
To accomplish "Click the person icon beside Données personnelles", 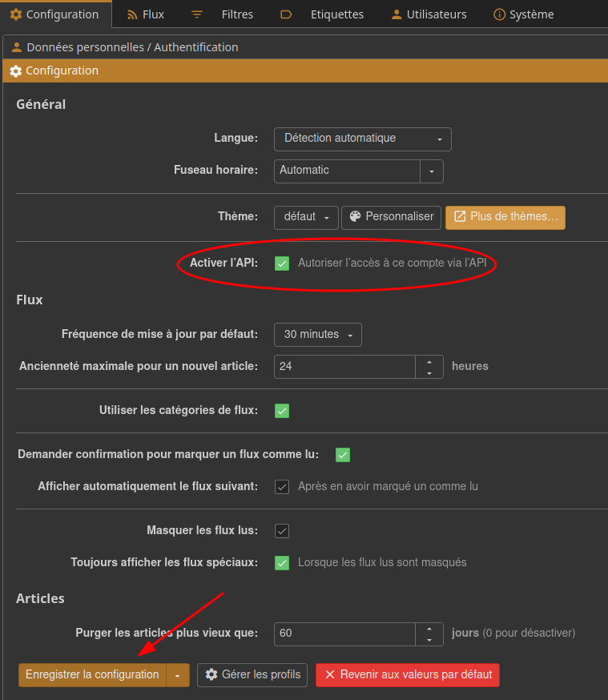I will (16, 47).
